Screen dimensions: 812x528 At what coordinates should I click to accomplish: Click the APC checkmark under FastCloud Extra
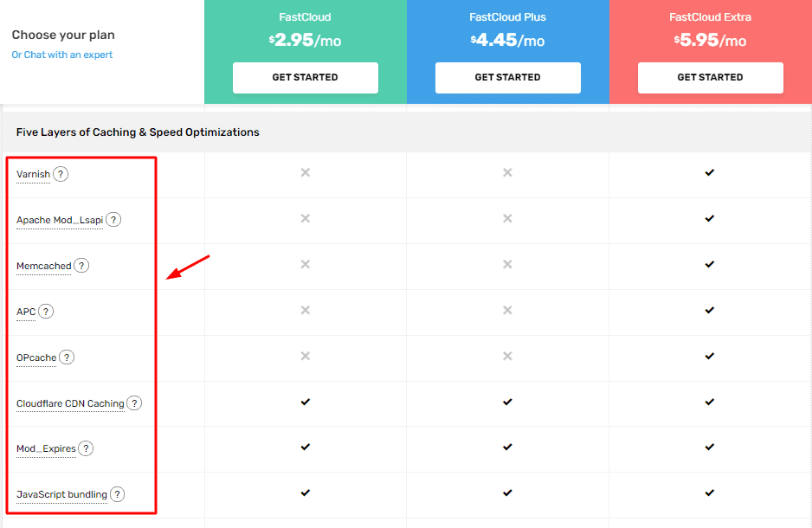point(710,310)
